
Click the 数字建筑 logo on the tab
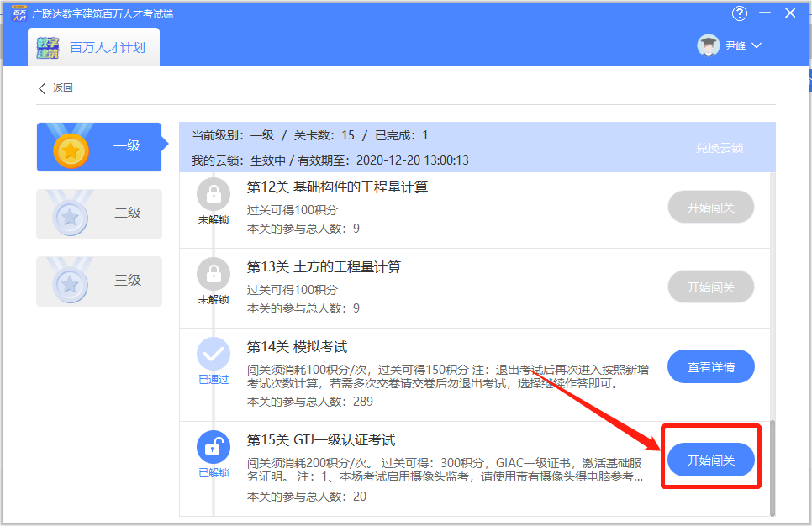tap(48, 48)
